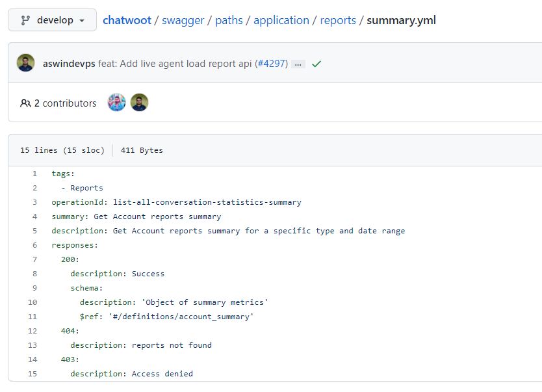Go to the paths folder breadcrumb
542x392 pixels.
[x=229, y=20]
